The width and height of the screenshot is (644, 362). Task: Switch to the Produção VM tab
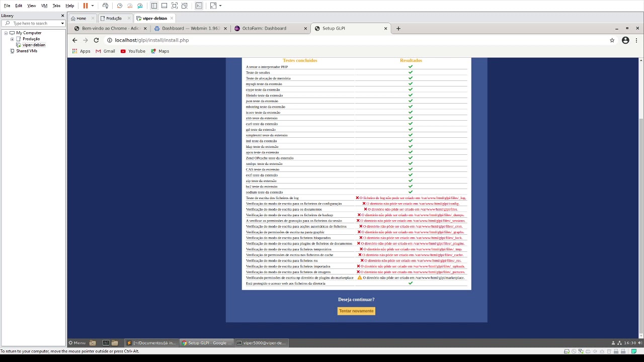(x=114, y=18)
